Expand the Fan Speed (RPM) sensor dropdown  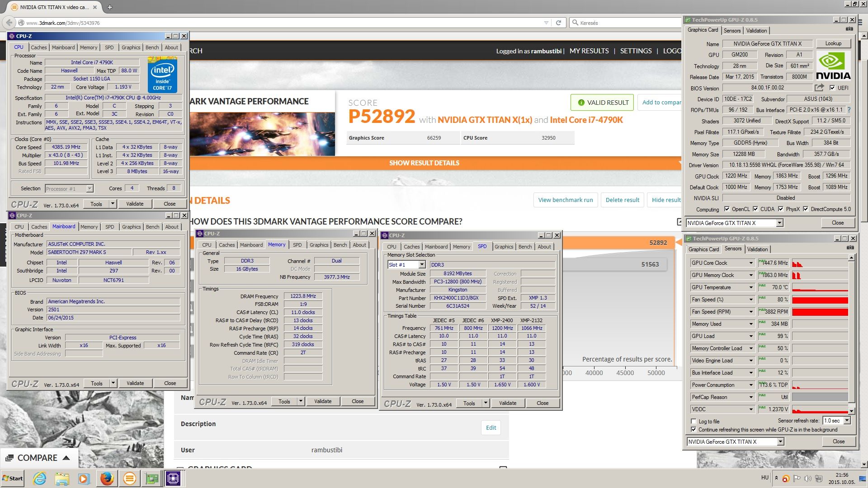point(751,312)
